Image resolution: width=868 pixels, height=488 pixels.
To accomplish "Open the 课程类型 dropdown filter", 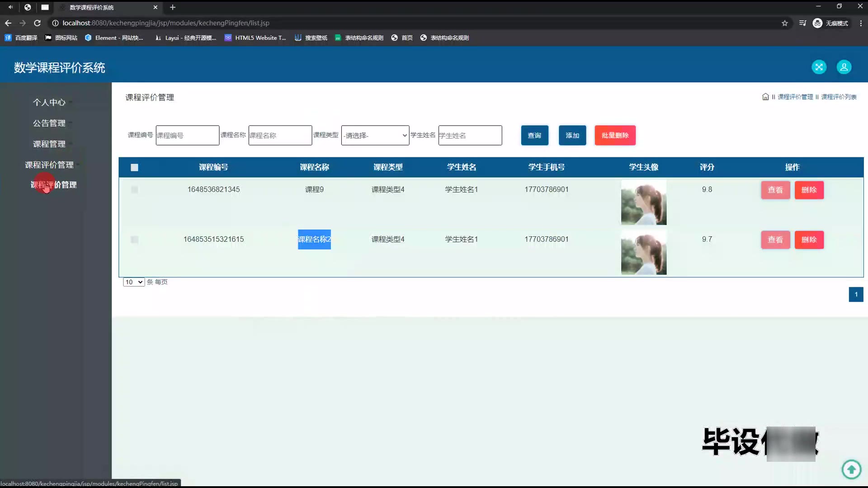I will (375, 136).
